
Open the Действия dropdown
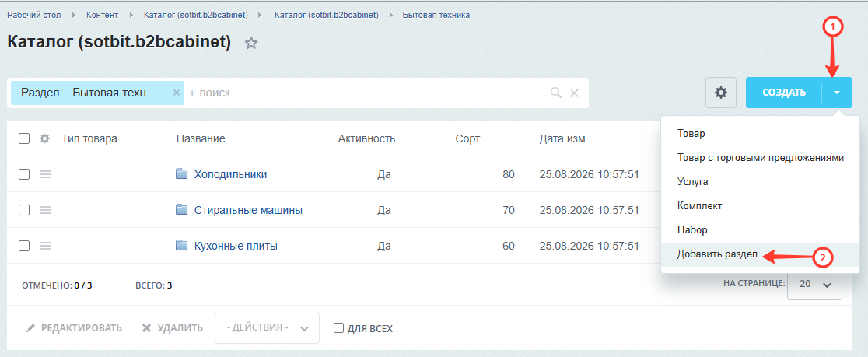tap(267, 328)
